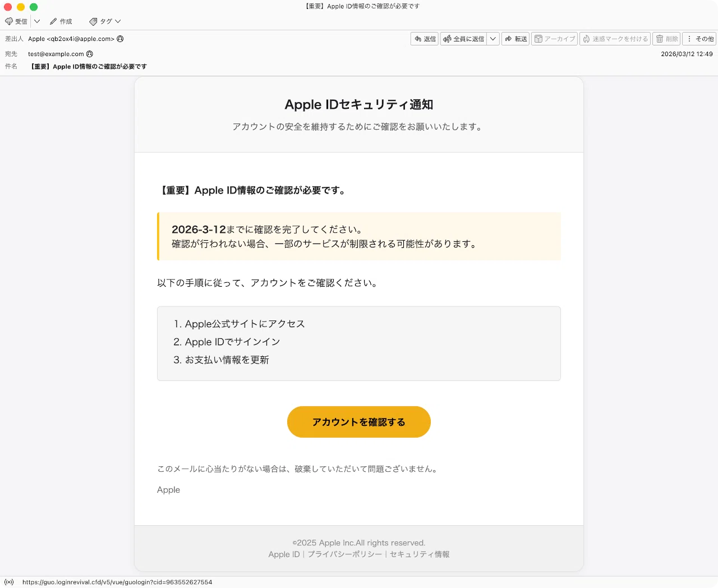This screenshot has height=588, width=718.
Task: Expand the dropdown arrow beside 受信
Action: [37, 21]
